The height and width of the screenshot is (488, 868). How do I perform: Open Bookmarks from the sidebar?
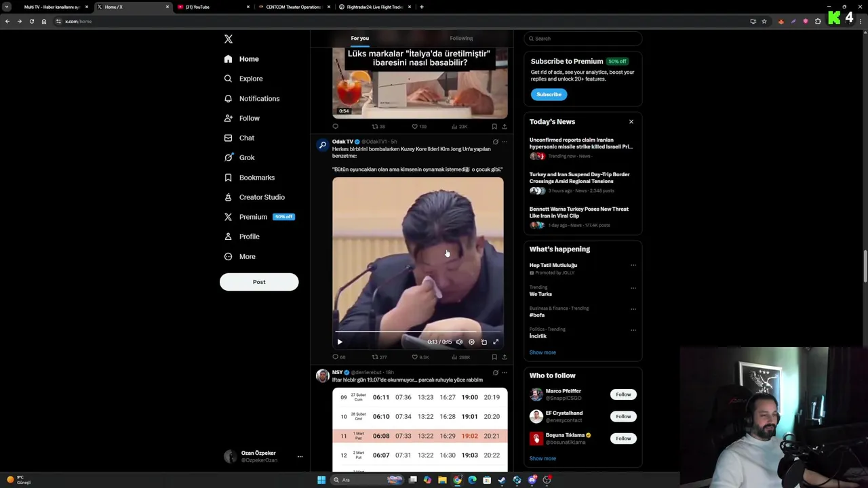[250, 178]
